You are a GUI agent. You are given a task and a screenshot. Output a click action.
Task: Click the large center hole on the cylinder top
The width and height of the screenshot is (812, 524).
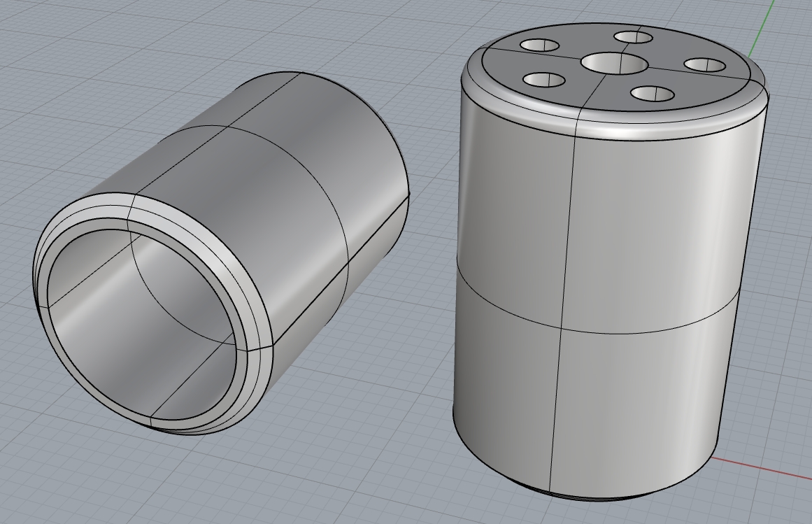pyautogui.click(x=614, y=63)
